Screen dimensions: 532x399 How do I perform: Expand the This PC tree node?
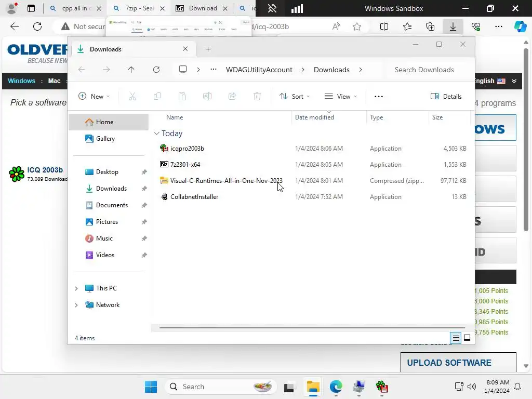pyautogui.click(x=76, y=288)
